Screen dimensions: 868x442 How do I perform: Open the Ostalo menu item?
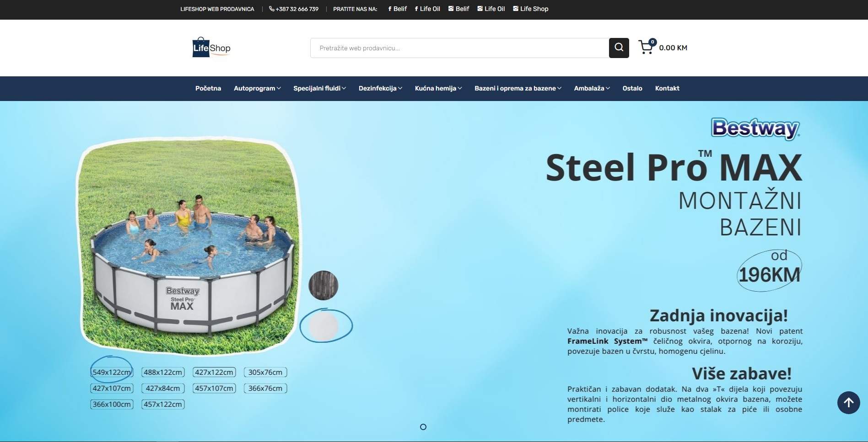point(632,88)
